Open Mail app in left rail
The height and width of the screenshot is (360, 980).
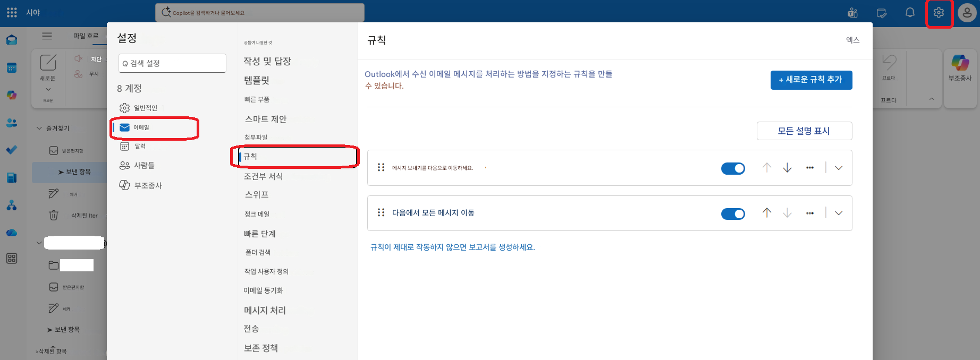12,40
